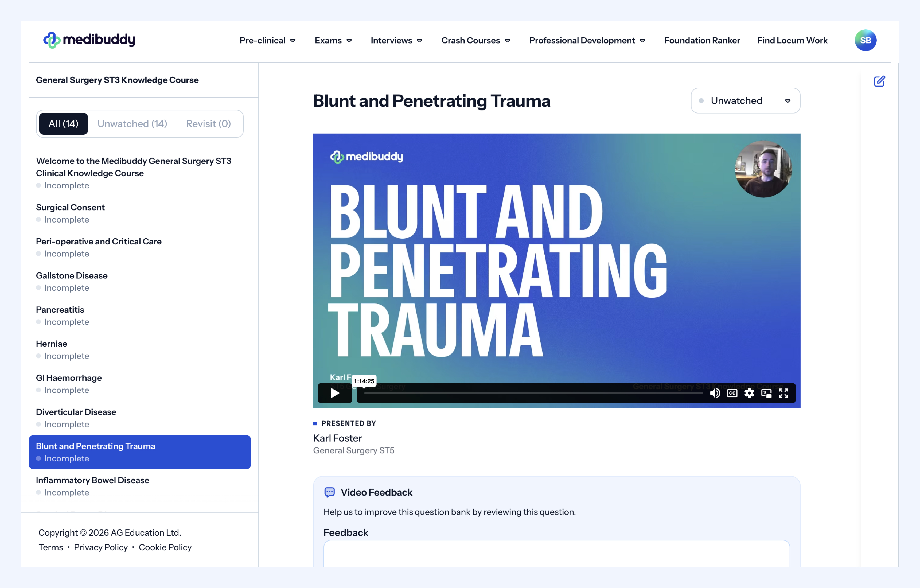The image size is (920, 588).
Task: Open Foundation Ranker link
Action: point(702,41)
